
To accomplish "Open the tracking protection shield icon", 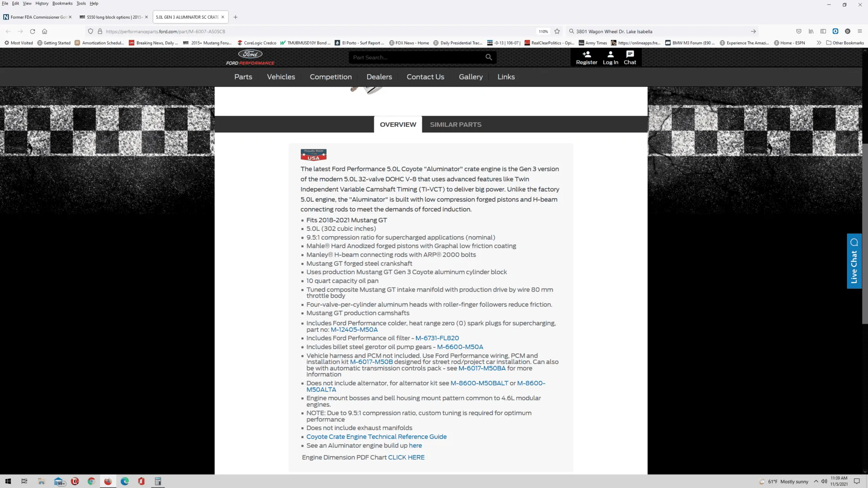I will click(x=90, y=31).
